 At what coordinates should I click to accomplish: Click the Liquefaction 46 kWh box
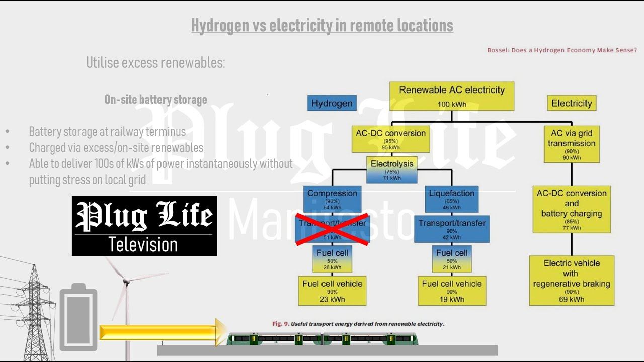tap(452, 199)
